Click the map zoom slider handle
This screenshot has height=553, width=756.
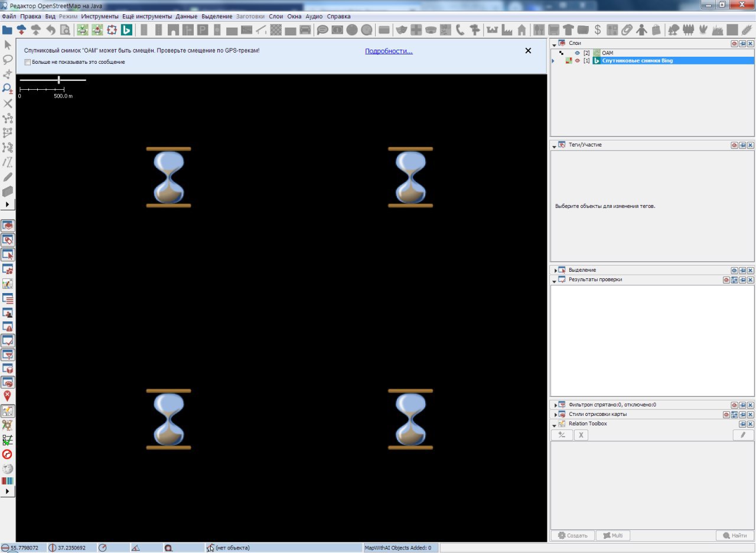(58, 80)
